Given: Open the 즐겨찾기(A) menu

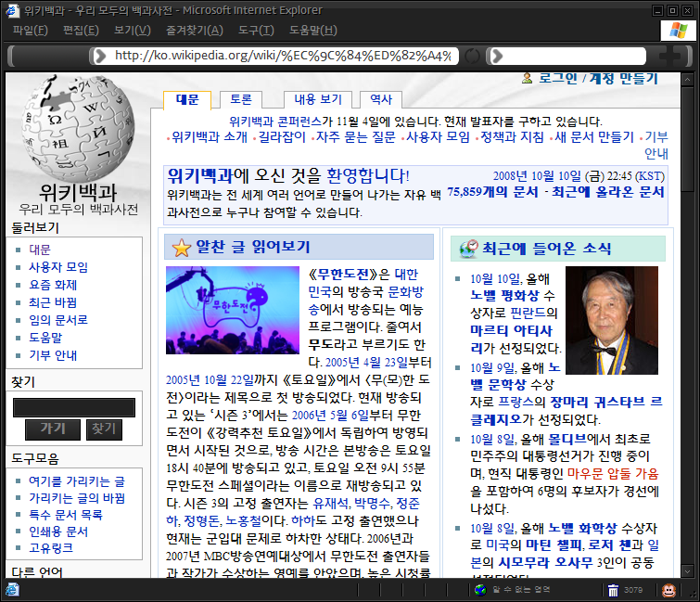Looking at the screenshot, I should (194, 31).
